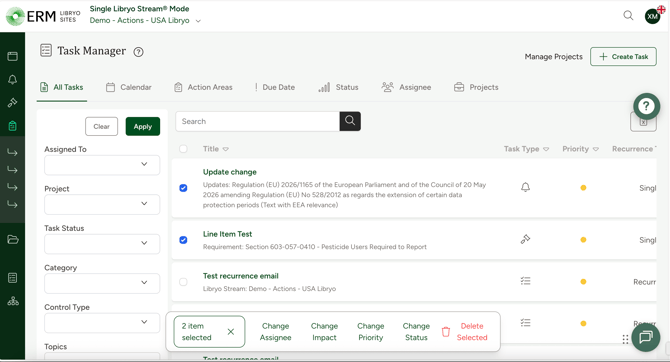The image size is (670, 362).
Task: Open the Update change task title
Action: point(230,172)
